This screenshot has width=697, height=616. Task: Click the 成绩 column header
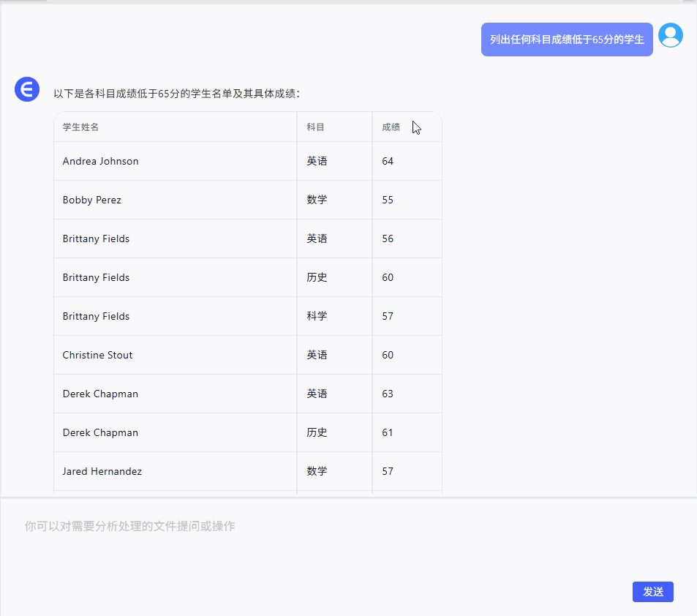pos(391,127)
